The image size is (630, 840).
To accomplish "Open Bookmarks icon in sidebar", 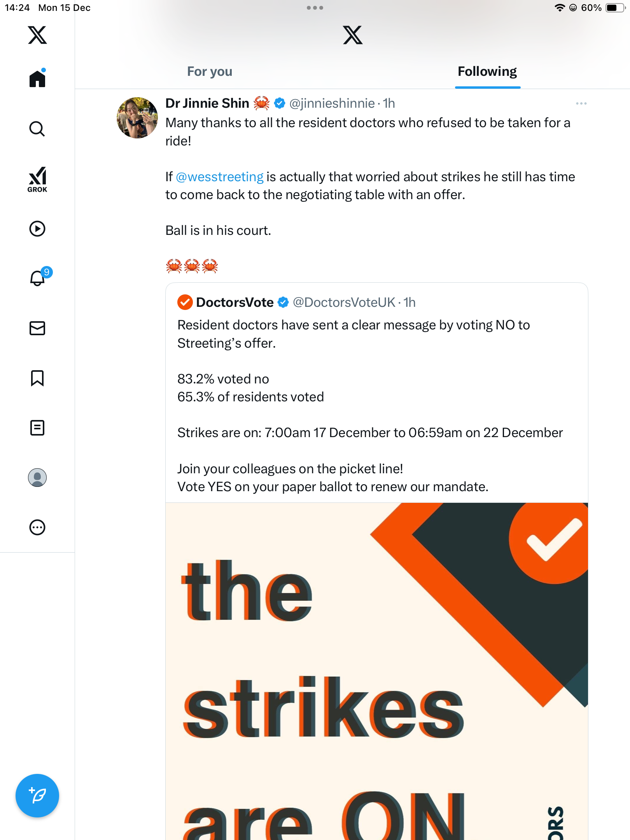I will (37, 378).
